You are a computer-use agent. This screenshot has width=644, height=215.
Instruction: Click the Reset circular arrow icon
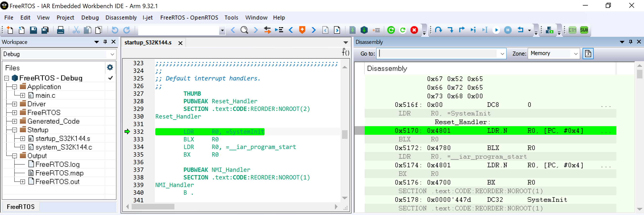(403, 30)
